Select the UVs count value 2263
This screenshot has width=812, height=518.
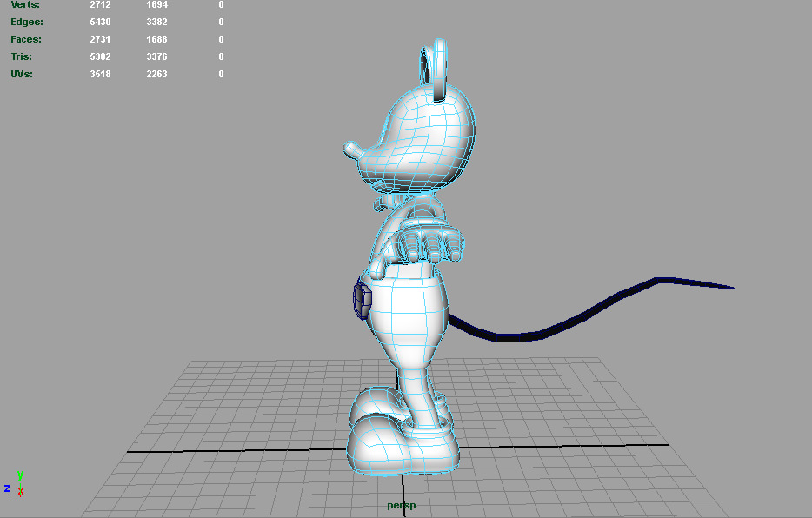156,74
